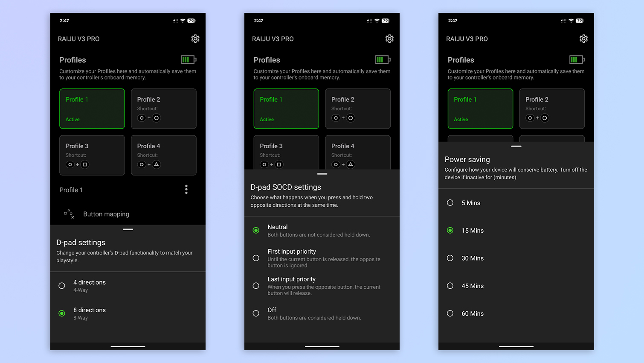Select the active Profile 1 card
Viewport: 644px width, 363px height.
92,108
